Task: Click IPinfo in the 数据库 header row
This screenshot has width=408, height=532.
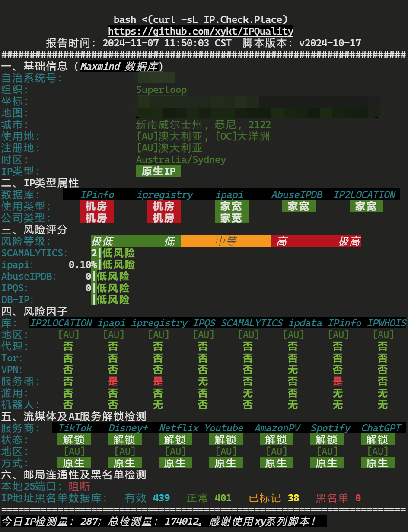Action: 97,194
